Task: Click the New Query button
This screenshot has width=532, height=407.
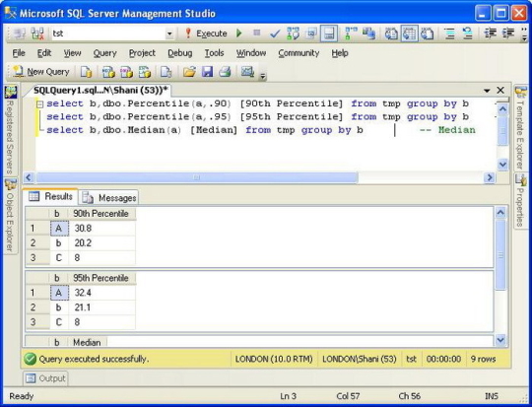Action: coord(41,72)
